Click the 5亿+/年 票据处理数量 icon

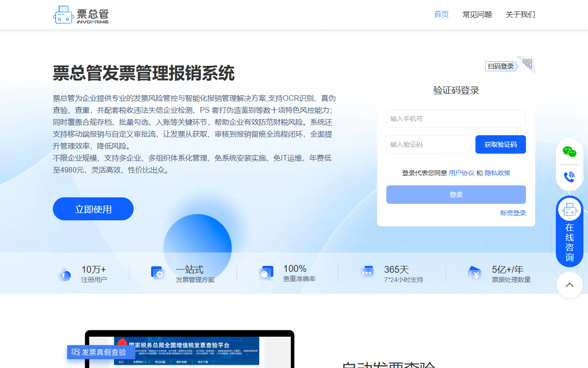coord(475,273)
